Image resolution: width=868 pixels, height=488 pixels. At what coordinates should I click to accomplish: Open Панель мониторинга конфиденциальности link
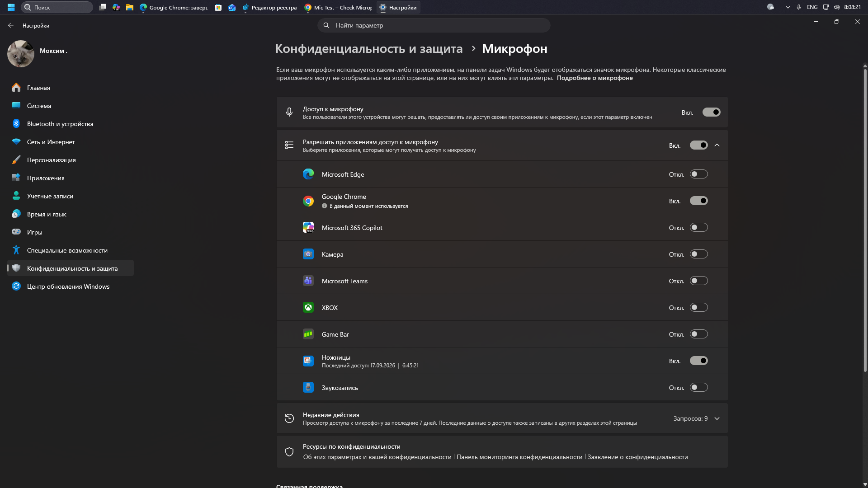click(x=519, y=457)
